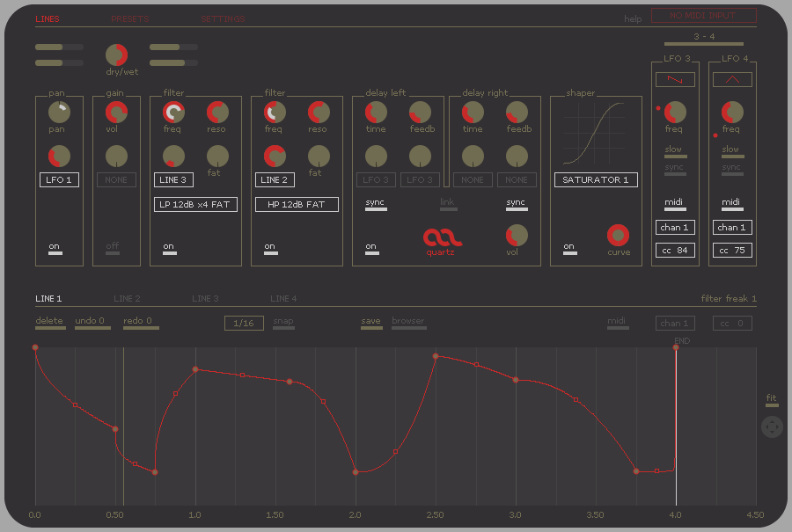Click the pan knob
The image size is (792, 532).
click(59, 112)
